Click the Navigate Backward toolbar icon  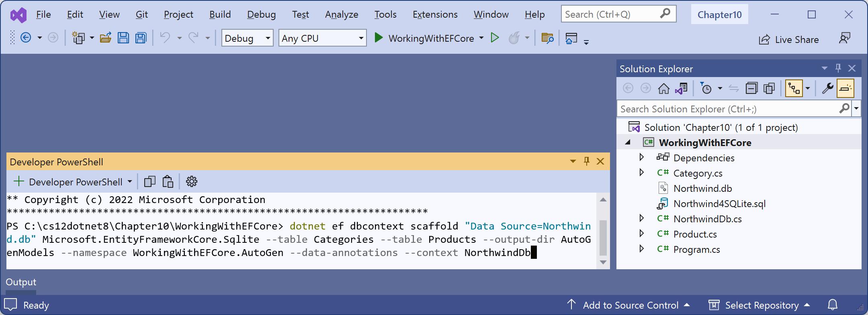point(26,38)
